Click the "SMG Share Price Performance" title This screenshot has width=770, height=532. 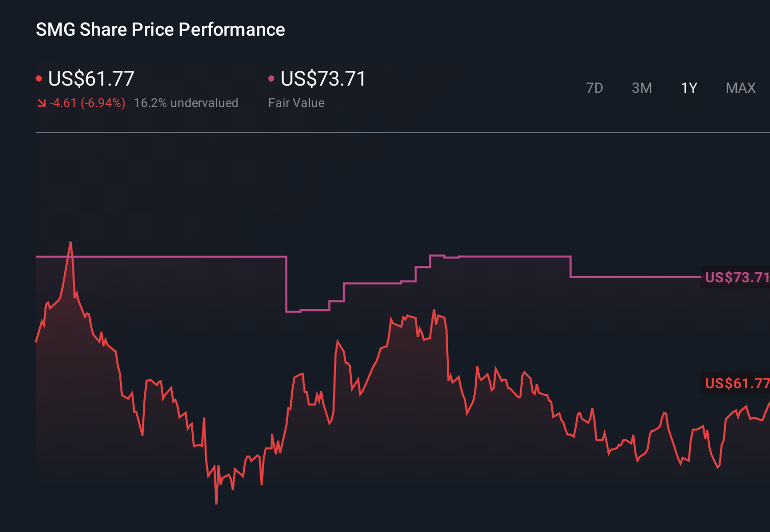point(160,30)
